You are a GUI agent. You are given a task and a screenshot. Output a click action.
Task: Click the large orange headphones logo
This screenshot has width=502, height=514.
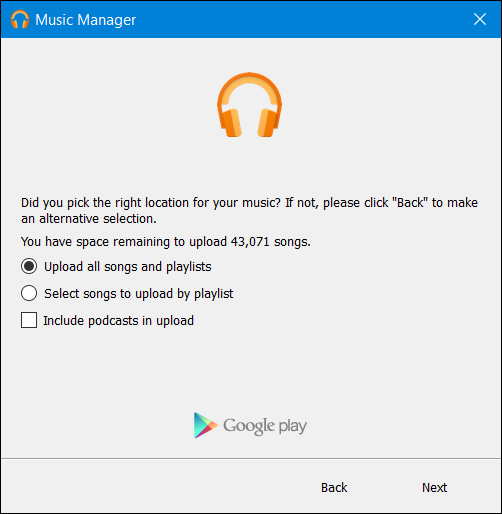coord(250,105)
